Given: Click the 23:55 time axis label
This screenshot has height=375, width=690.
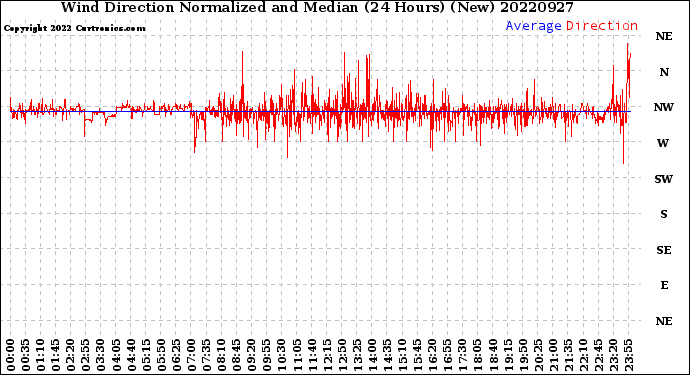Looking at the screenshot, I should coord(629,355).
